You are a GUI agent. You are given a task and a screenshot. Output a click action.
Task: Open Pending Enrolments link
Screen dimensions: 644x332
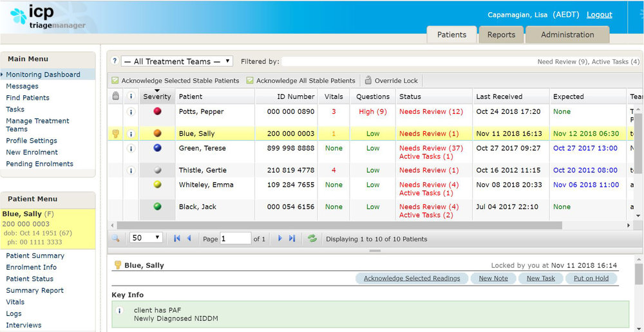tap(39, 163)
